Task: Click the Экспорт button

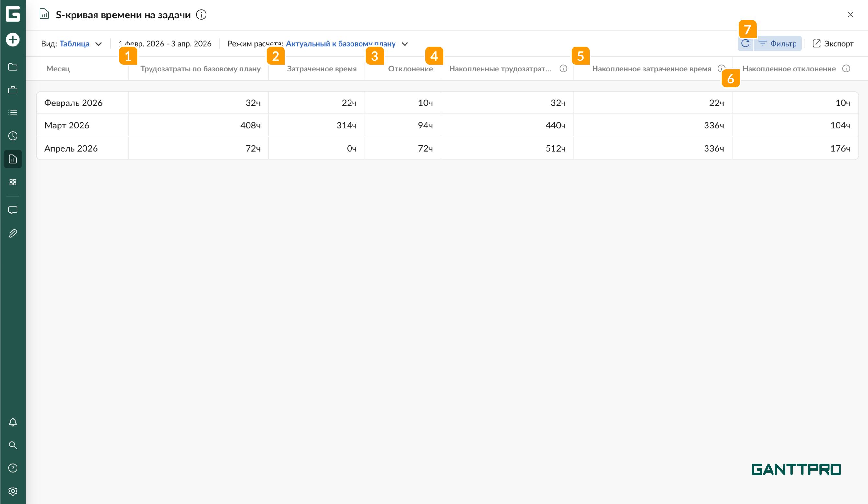Action: [833, 44]
